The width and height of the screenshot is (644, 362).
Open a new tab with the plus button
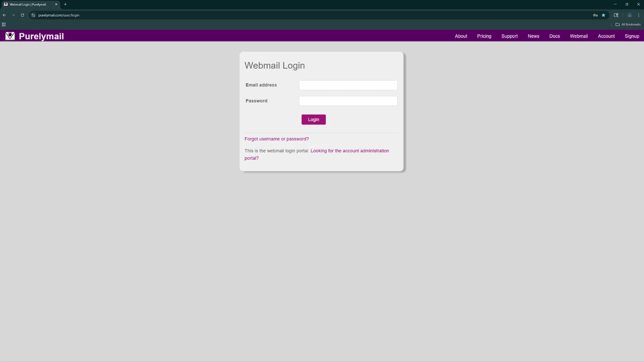click(x=65, y=4)
